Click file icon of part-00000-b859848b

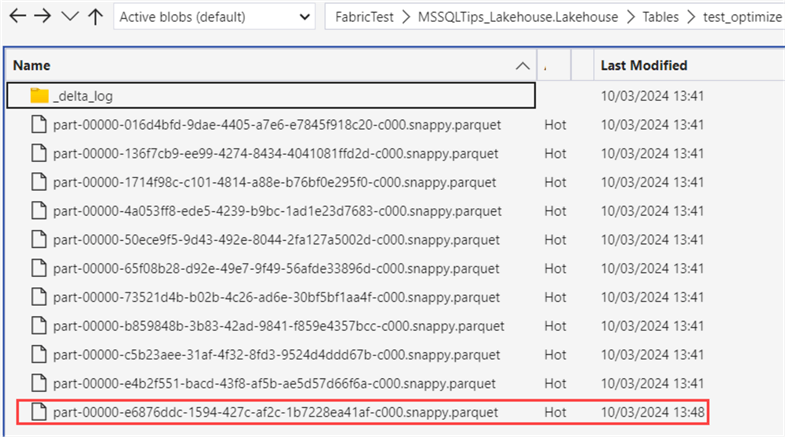39,325
